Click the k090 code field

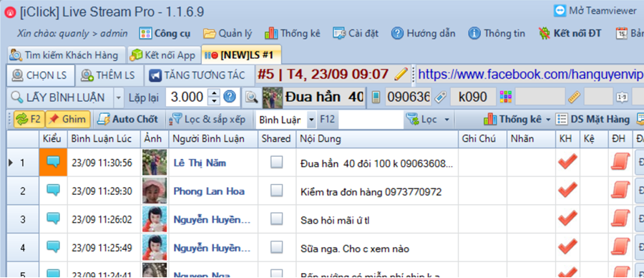pos(472,97)
